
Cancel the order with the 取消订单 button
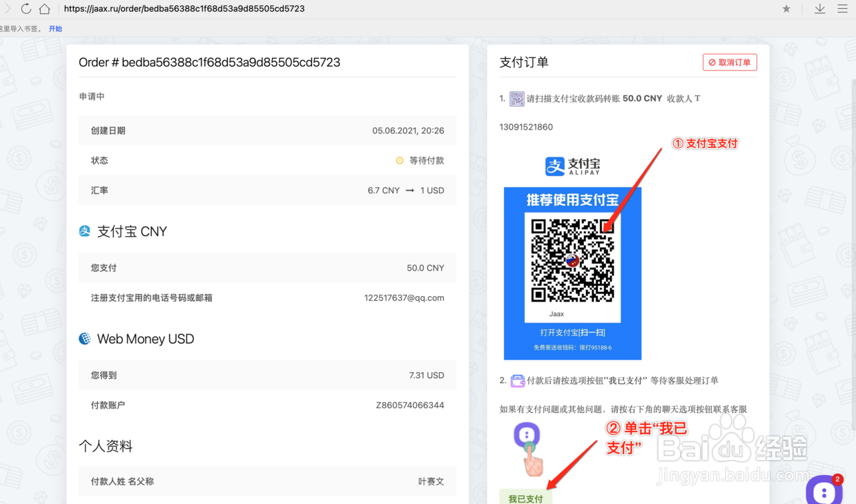click(x=730, y=62)
